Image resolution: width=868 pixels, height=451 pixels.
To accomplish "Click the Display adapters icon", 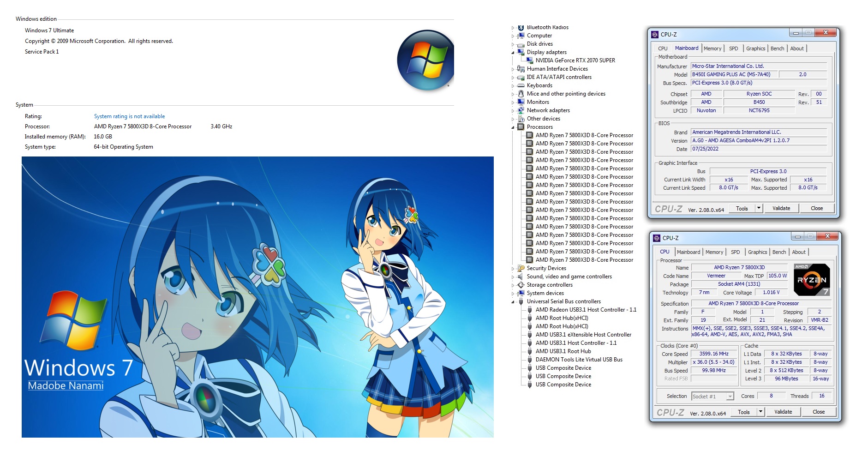I will 521,52.
